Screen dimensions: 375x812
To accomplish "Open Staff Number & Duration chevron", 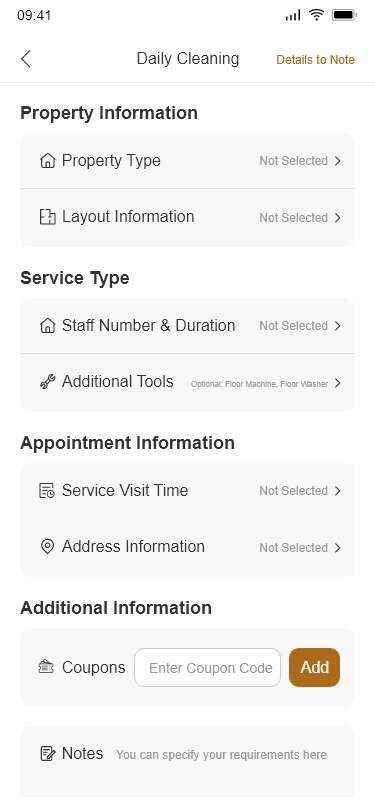I will coord(338,326).
